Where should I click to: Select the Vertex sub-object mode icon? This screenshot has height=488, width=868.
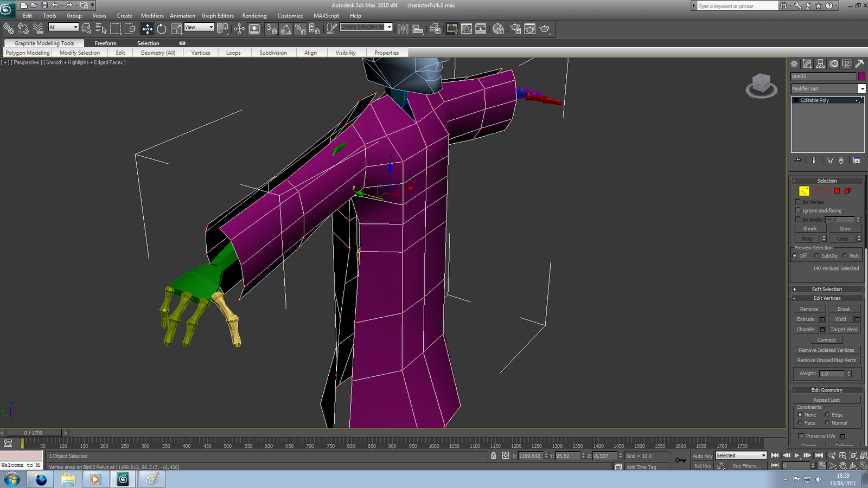pyautogui.click(x=805, y=191)
